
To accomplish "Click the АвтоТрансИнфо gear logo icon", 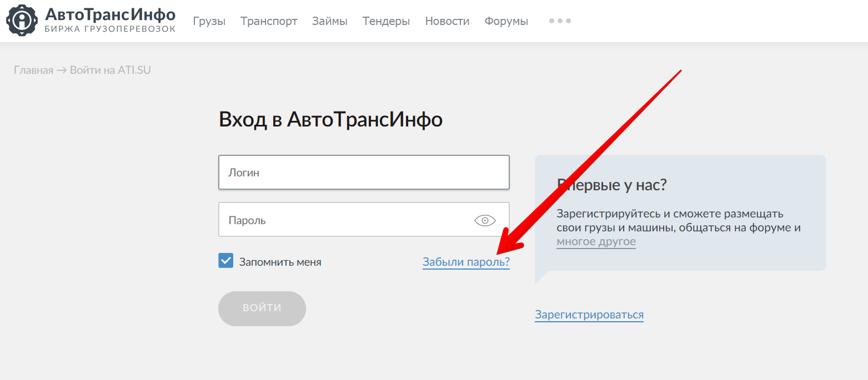I will tap(22, 21).
